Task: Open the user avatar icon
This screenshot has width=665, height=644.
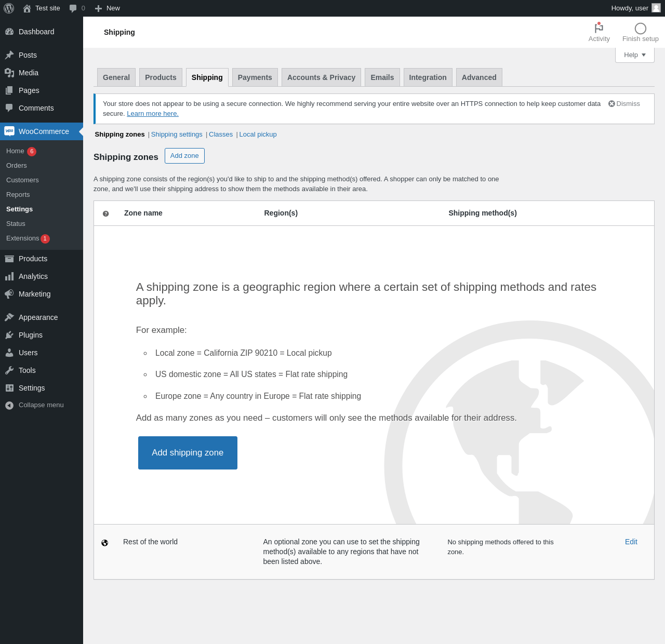Action: pos(656,8)
